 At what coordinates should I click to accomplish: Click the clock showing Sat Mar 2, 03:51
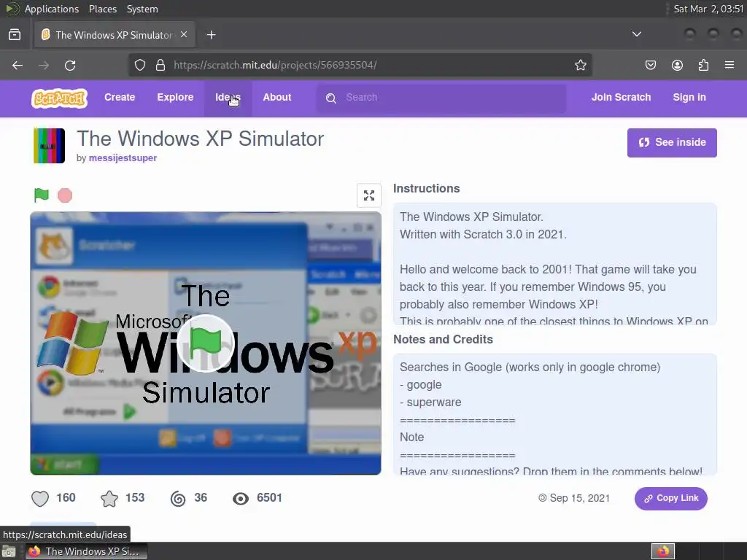708,9
